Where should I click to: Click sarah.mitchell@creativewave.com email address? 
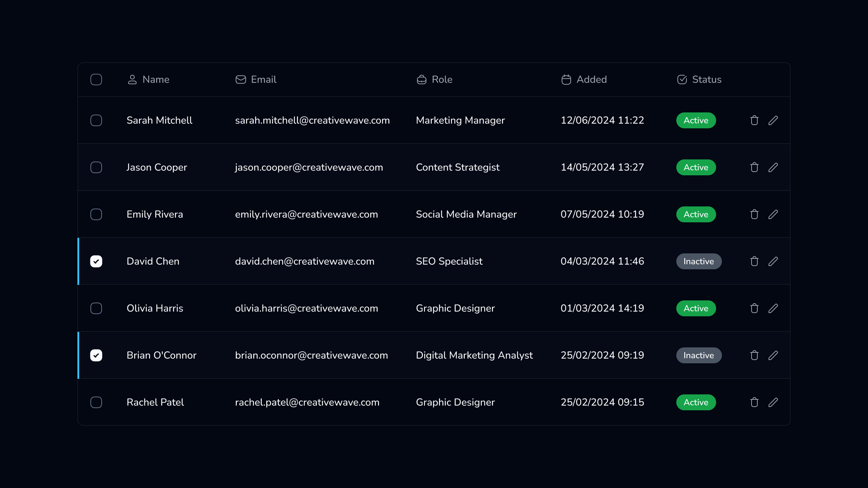[x=312, y=120]
